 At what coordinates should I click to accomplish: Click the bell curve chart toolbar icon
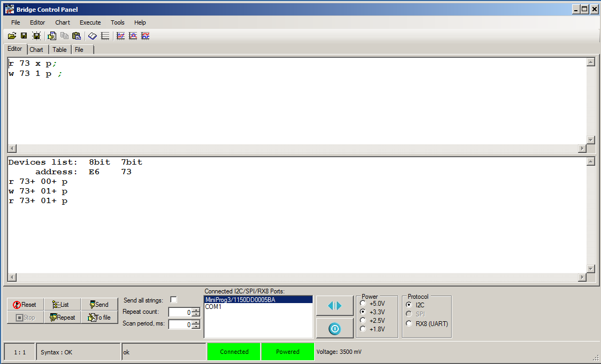[x=133, y=36]
